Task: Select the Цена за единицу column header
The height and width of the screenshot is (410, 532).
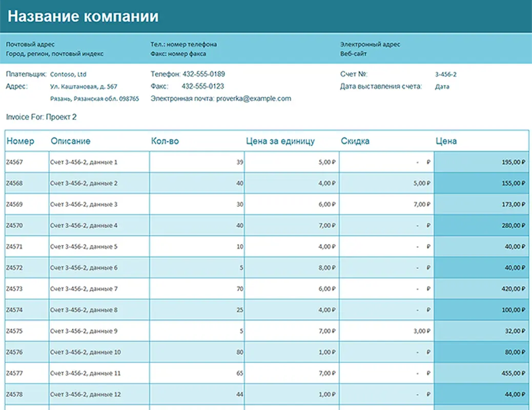Action: coord(280,141)
